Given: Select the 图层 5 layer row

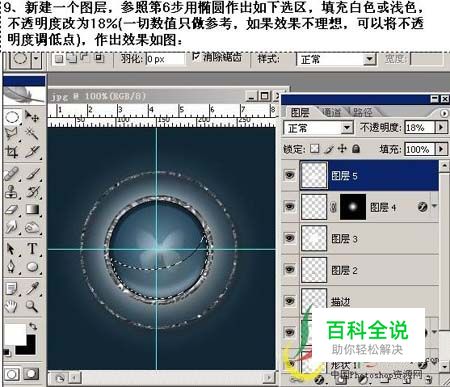Looking at the screenshot, I should 360,175.
